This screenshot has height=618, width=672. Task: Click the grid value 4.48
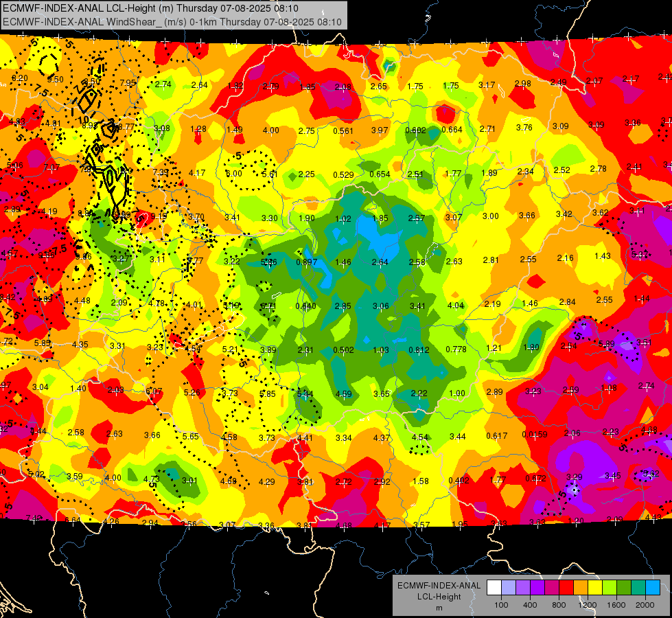(x=82, y=301)
